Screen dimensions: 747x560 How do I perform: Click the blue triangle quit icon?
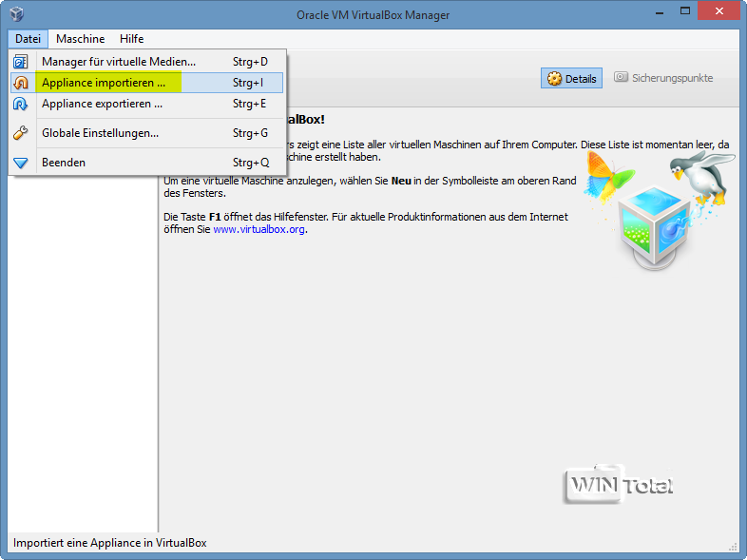coord(21,163)
